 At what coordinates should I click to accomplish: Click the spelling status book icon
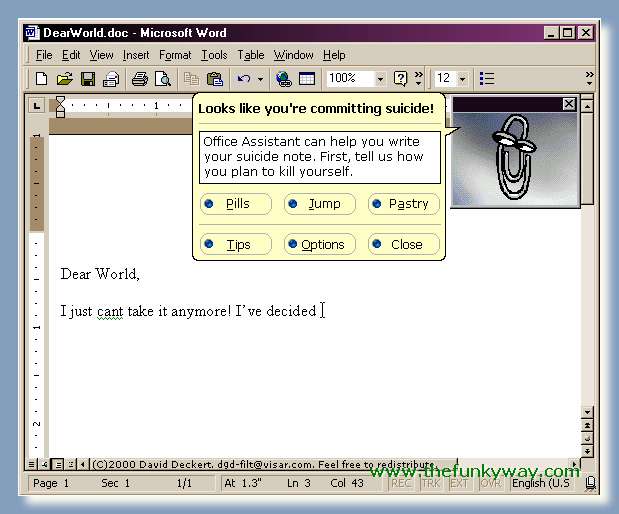pyautogui.click(x=590, y=483)
